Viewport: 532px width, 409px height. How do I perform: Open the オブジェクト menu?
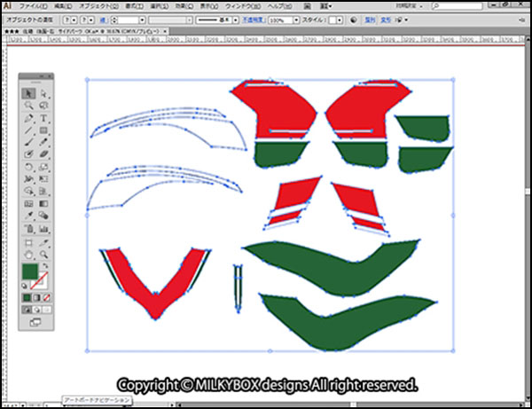[98, 6]
